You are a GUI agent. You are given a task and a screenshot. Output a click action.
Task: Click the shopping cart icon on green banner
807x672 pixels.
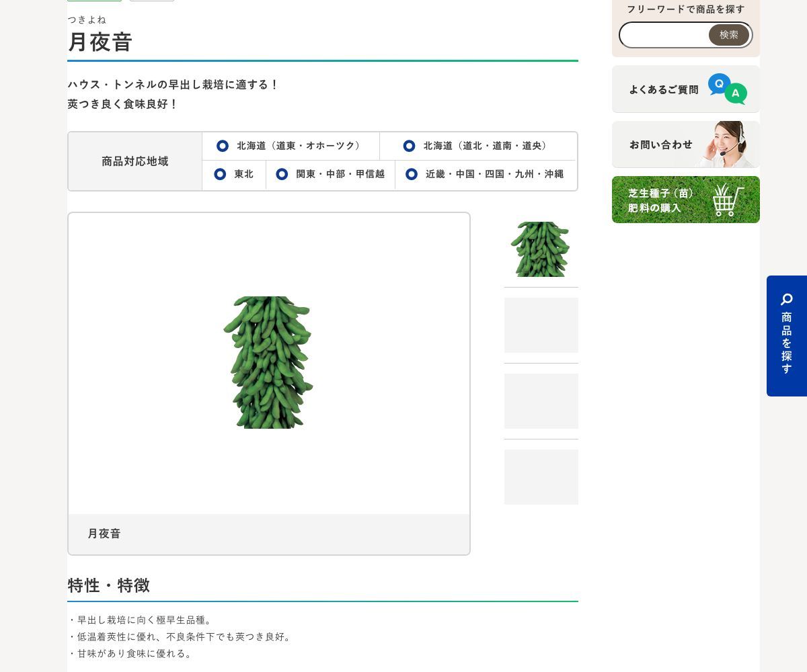(728, 200)
